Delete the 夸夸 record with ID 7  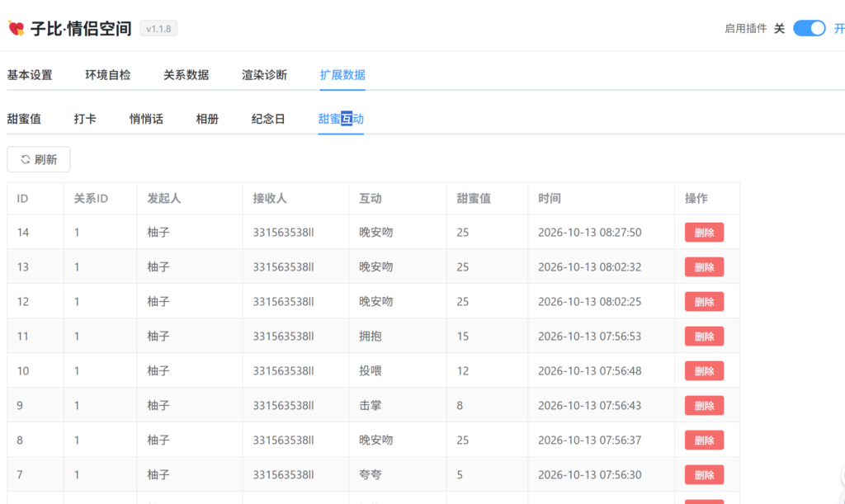click(x=704, y=475)
